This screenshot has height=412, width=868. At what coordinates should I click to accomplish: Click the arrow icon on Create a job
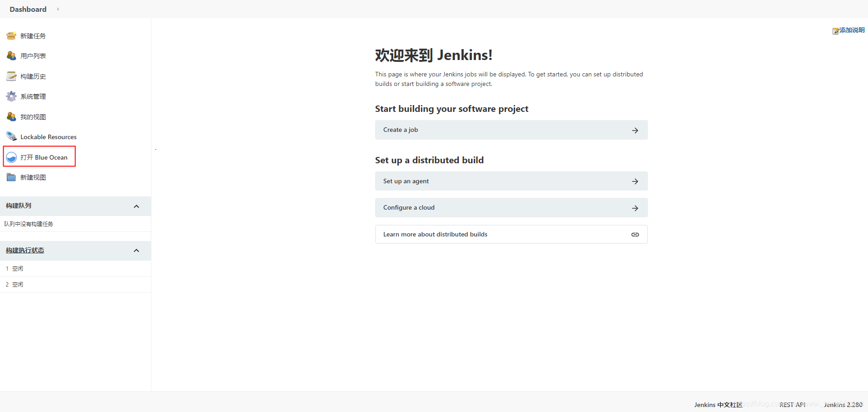click(x=635, y=131)
